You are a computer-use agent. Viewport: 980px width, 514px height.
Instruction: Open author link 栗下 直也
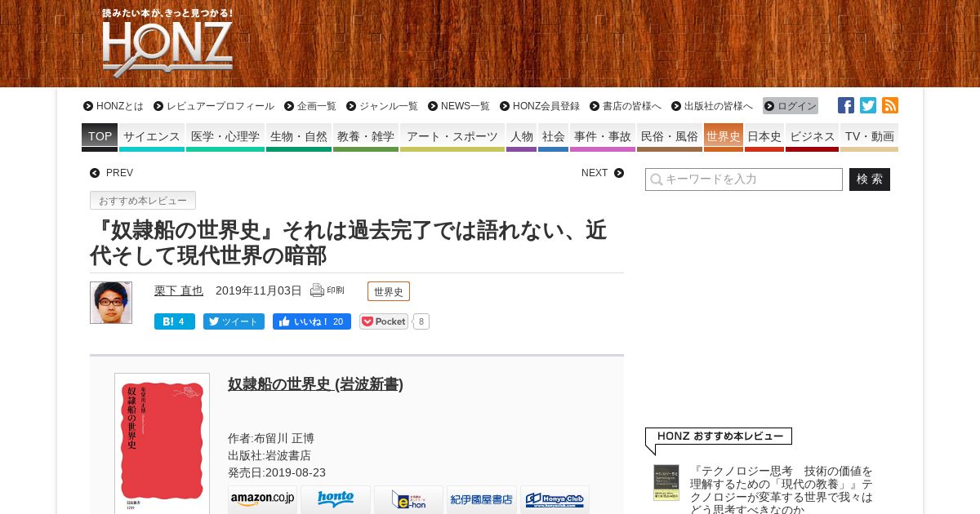click(179, 290)
